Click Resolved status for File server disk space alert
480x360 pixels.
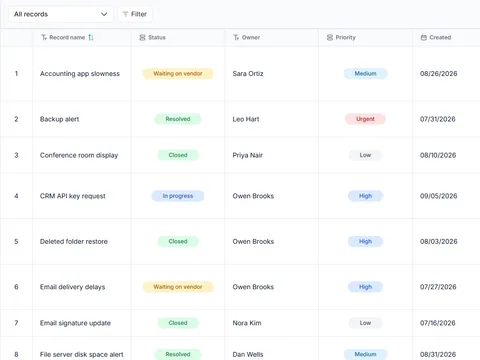(x=178, y=354)
